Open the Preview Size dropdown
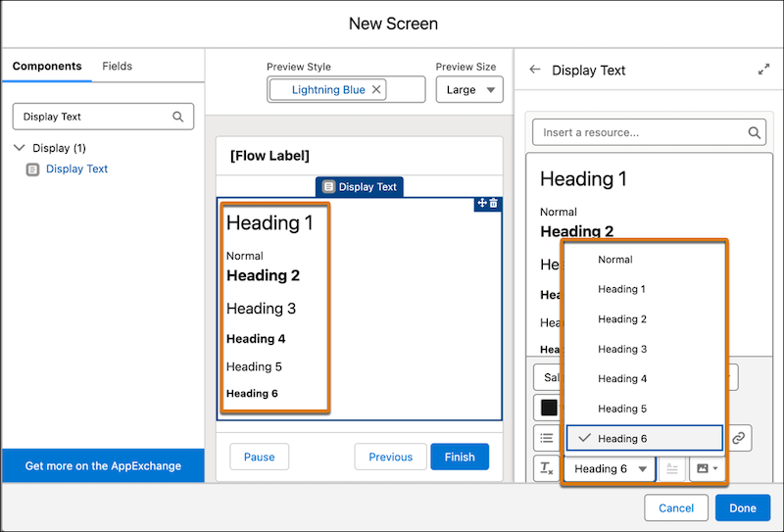This screenshot has height=532, width=784. point(468,90)
